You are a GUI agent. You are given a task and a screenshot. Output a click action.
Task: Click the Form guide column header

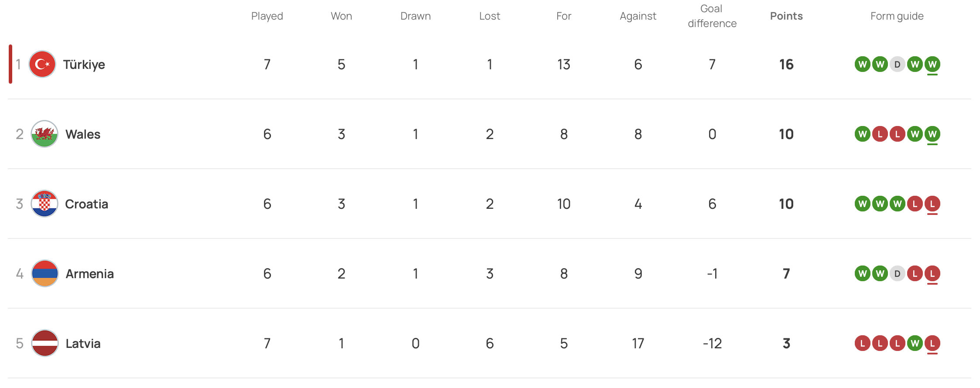click(x=897, y=16)
